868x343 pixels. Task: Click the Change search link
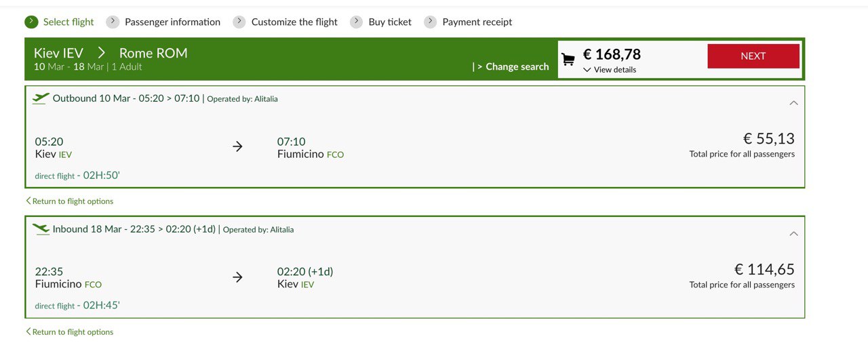pyautogui.click(x=517, y=66)
